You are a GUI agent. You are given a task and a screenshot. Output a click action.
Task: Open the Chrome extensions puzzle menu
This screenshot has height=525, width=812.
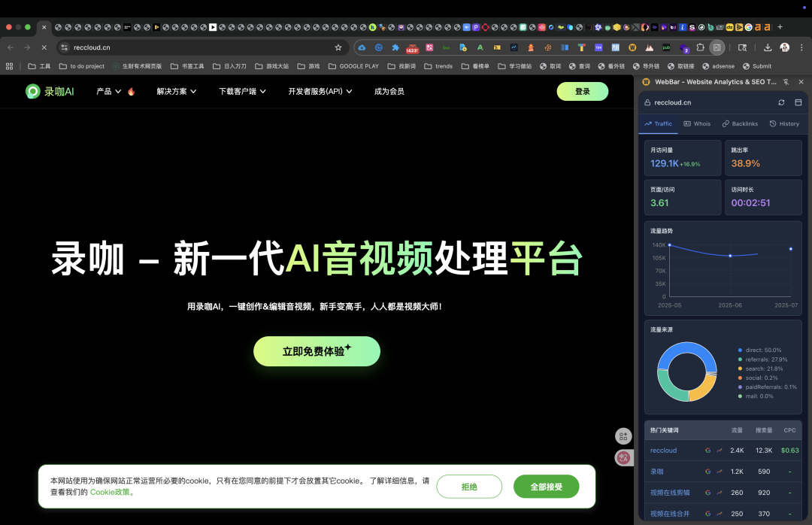coord(700,47)
